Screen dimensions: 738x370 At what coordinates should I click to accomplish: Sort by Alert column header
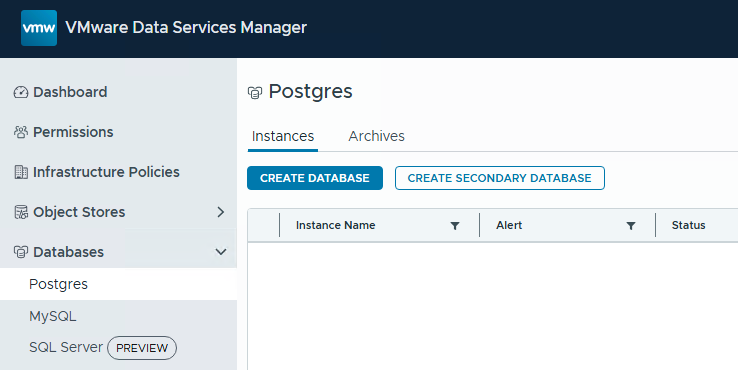pyautogui.click(x=509, y=225)
